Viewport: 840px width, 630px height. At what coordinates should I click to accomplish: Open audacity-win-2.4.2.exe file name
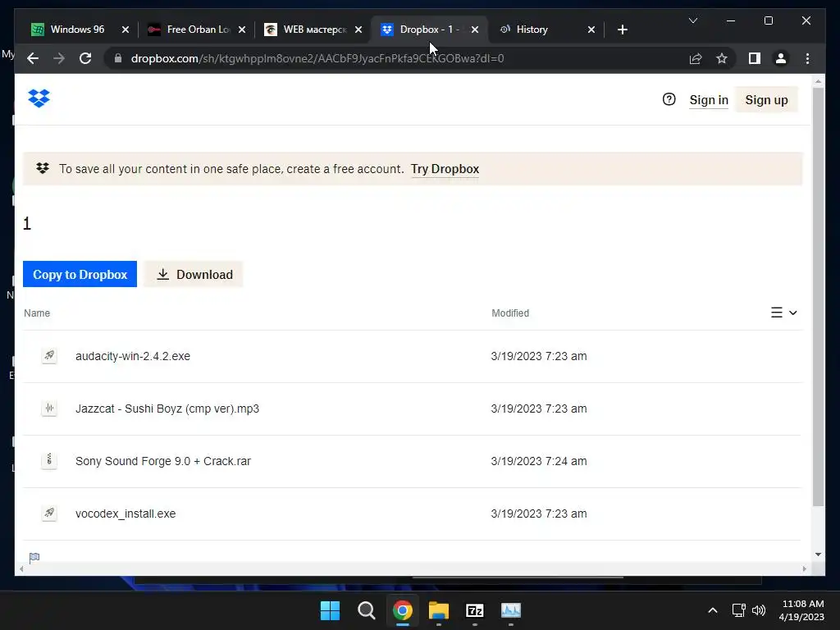point(133,356)
